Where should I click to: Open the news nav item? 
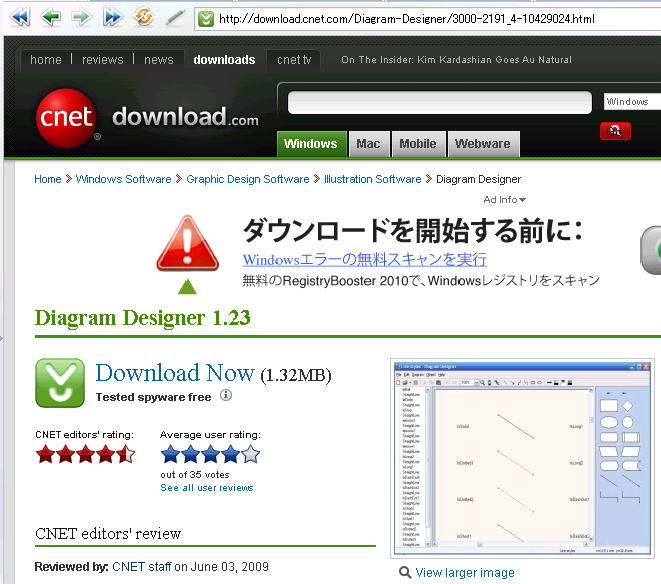point(159,59)
